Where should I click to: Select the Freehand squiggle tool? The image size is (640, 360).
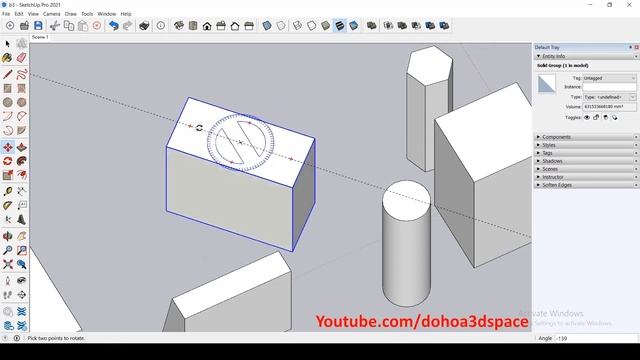[x=22, y=74]
